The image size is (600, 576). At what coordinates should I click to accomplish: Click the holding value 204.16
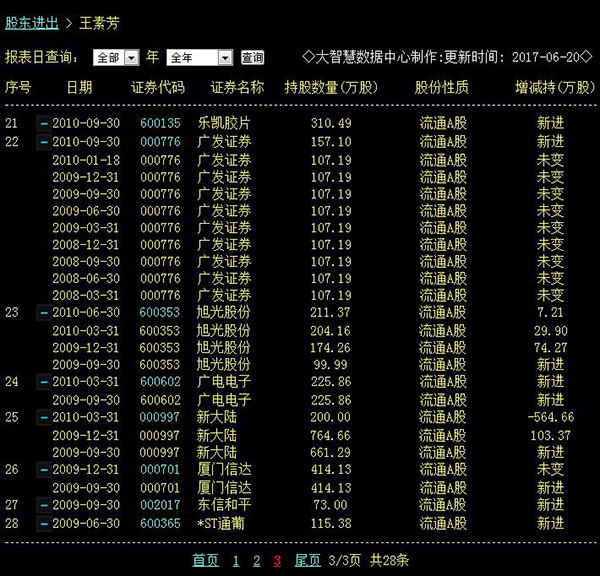[330, 331]
